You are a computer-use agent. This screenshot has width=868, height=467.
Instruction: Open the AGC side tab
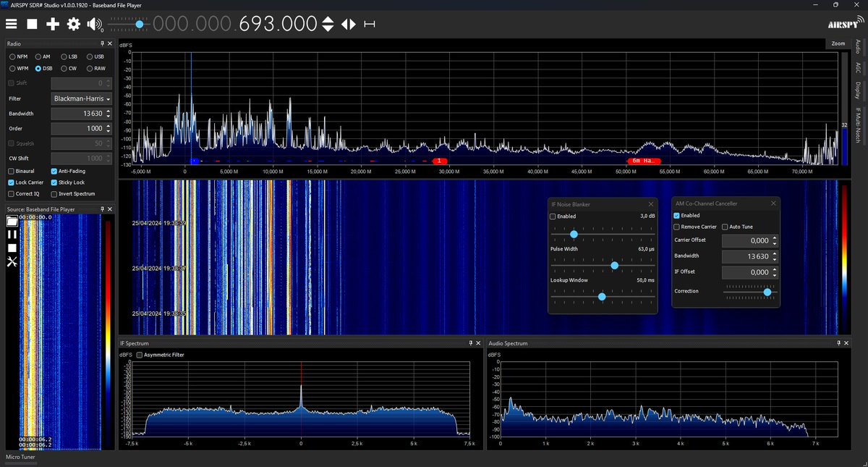coord(859,68)
